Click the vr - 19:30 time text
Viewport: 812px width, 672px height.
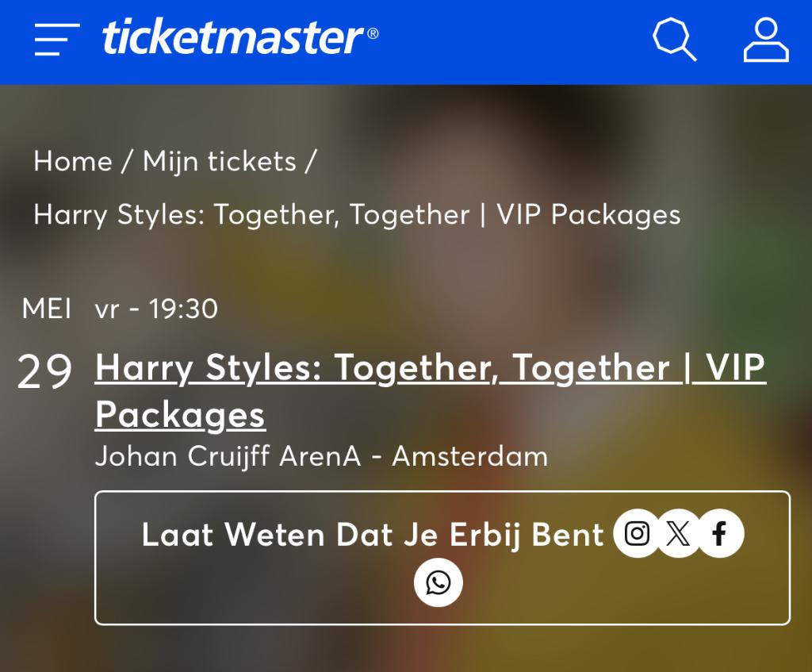(x=155, y=309)
